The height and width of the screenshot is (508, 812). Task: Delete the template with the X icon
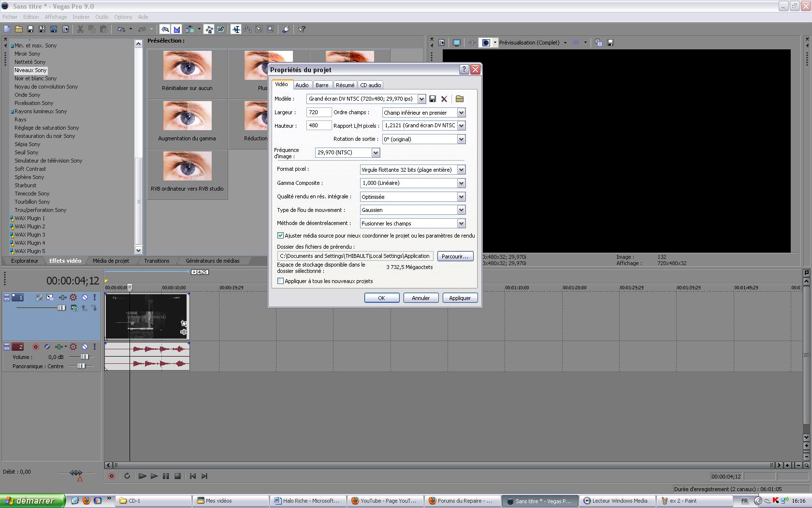point(444,99)
